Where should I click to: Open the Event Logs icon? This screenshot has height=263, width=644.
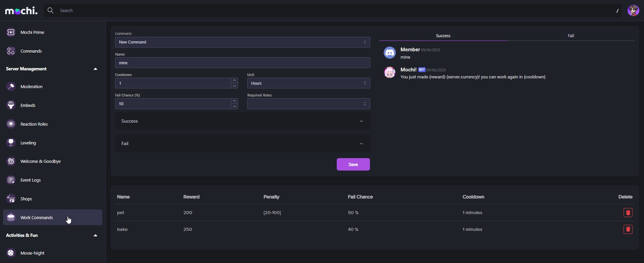click(11, 180)
